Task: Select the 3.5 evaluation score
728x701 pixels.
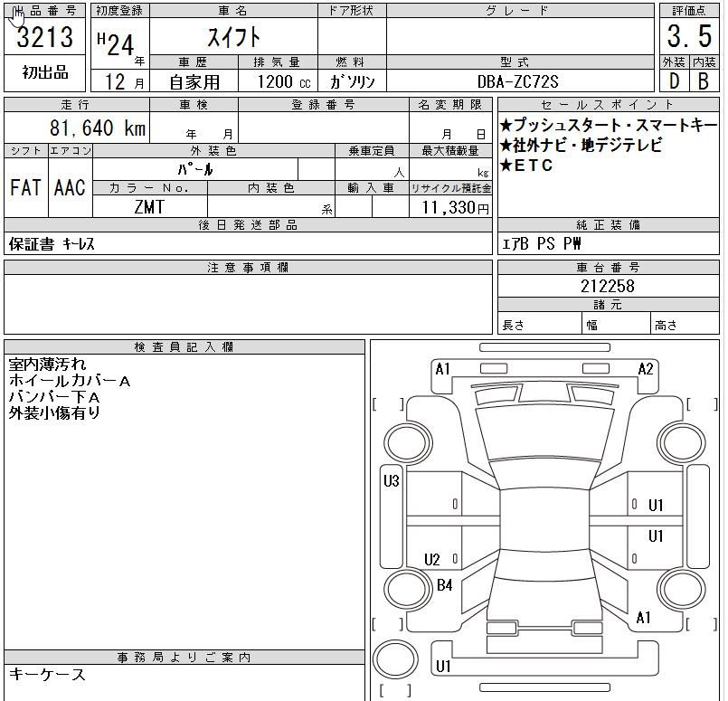Action: pos(689,36)
